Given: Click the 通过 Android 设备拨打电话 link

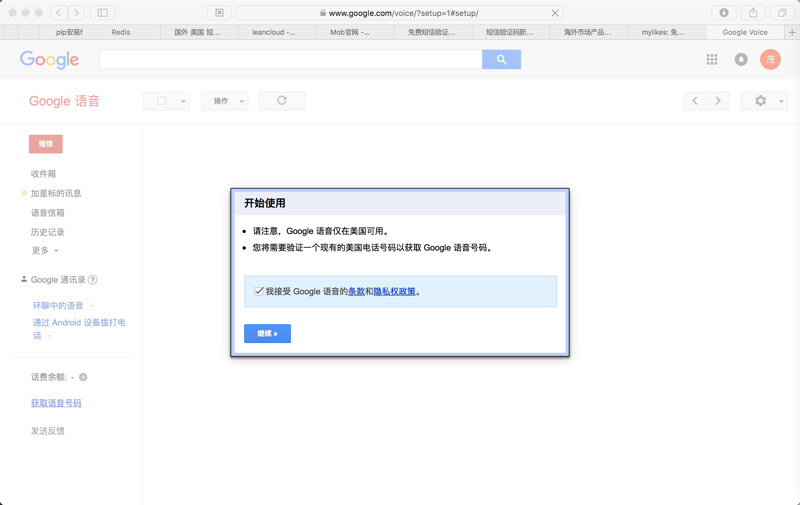Looking at the screenshot, I should [x=79, y=329].
